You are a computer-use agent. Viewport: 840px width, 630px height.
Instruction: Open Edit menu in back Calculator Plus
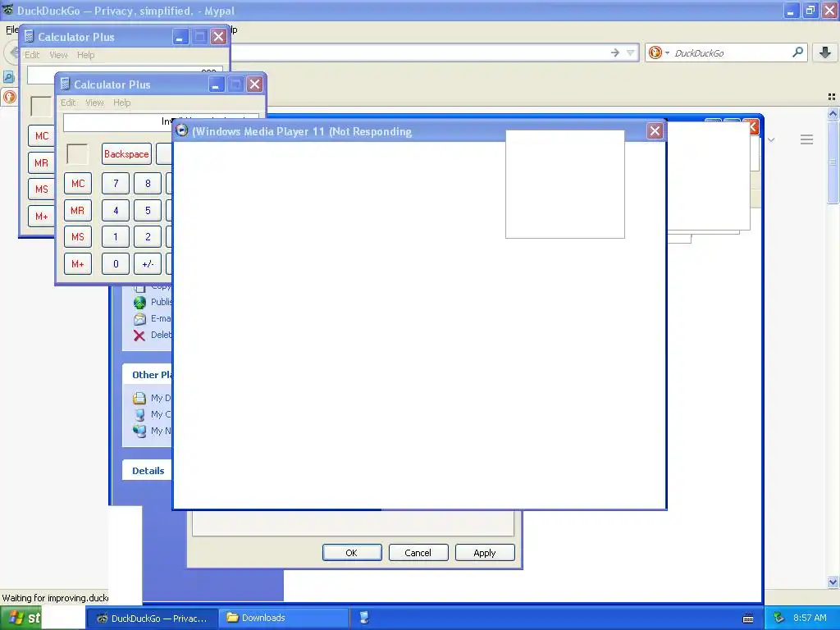tap(32, 55)
